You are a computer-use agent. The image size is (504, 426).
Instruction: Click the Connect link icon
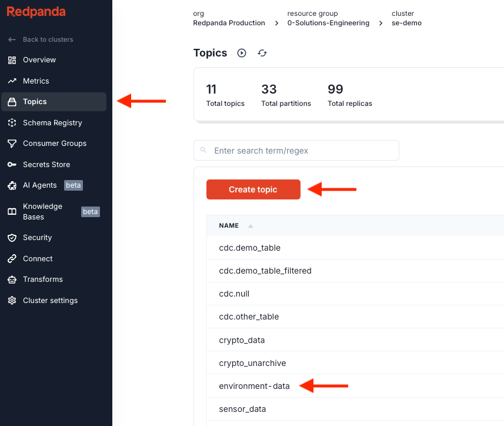(x=12, y=258)
